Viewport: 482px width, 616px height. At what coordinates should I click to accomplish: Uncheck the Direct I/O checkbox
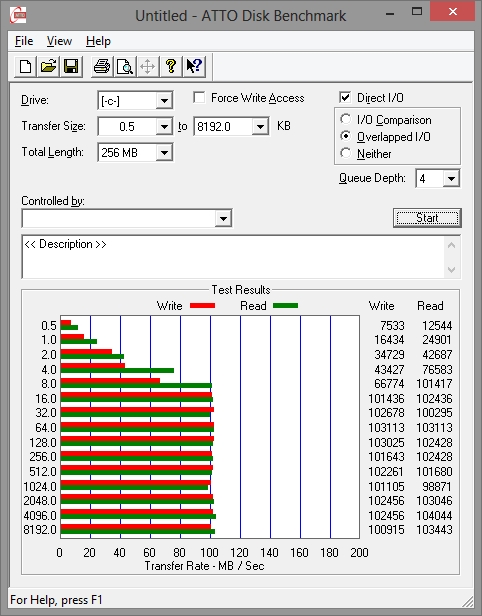(345, 97)
